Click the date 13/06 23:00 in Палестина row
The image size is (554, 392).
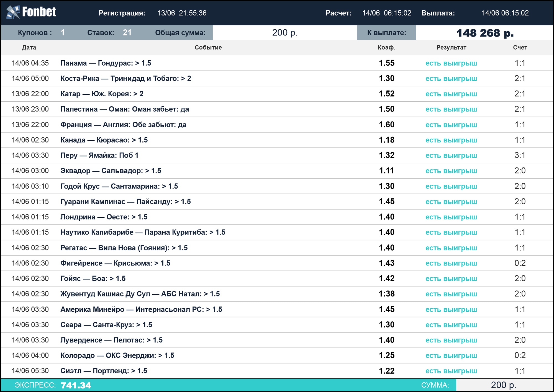point(30,109)
